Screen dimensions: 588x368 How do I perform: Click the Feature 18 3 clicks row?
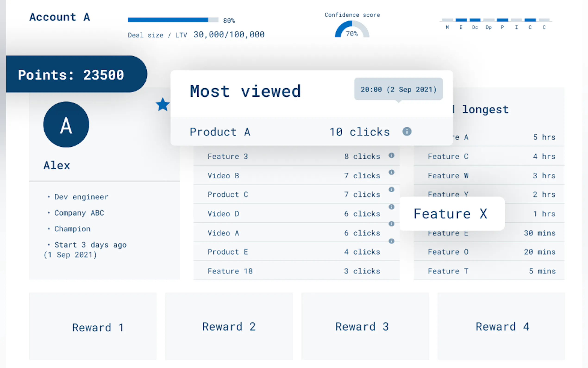[x=296, y=271]
